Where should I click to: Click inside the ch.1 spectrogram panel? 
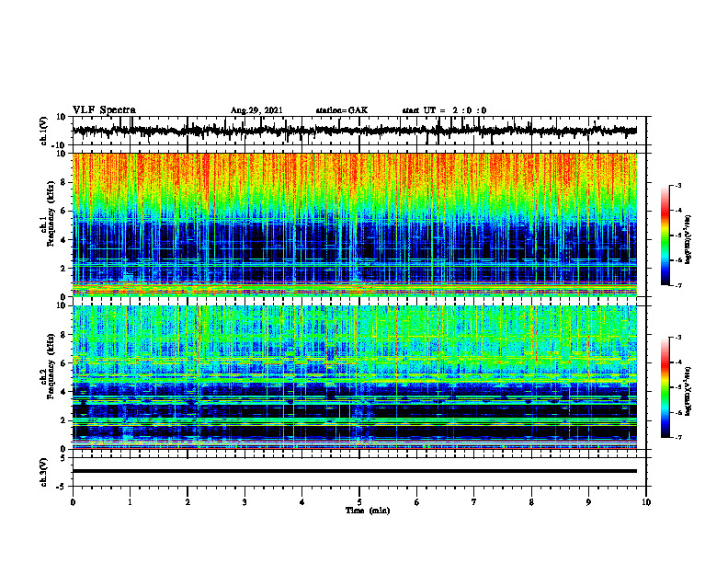point(355,224)
